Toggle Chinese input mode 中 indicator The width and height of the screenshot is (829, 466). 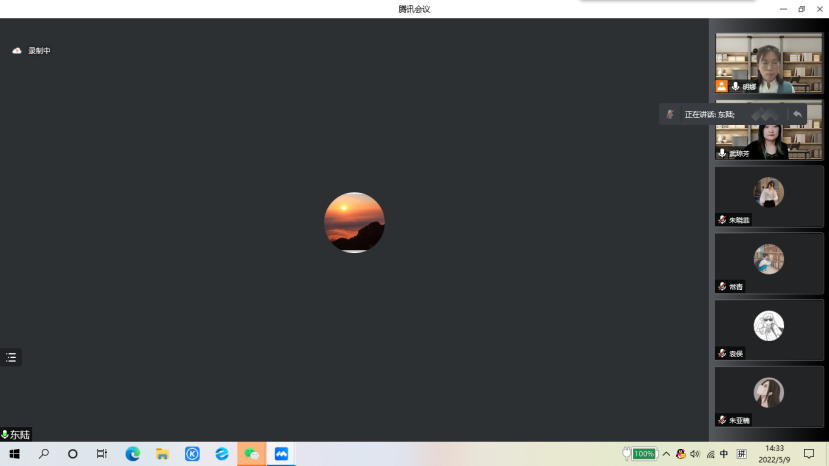[x=724, y=454]
